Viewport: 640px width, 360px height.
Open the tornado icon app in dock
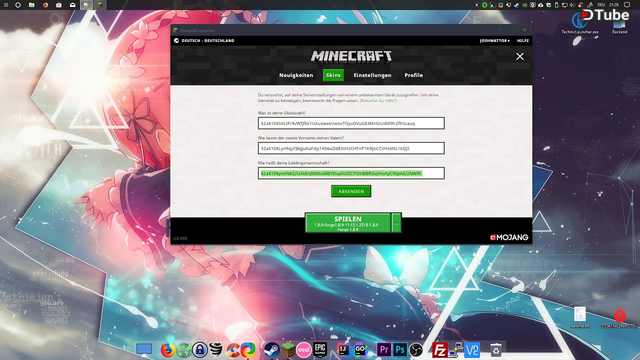(216, 350)
